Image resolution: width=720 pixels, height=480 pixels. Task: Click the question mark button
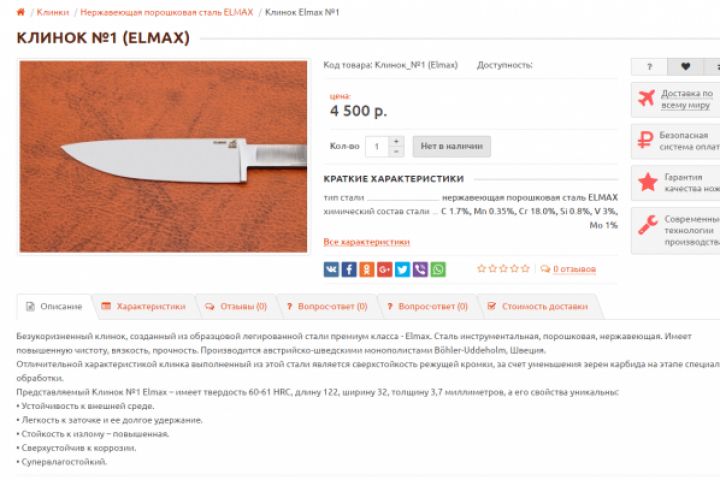point(649,67)
